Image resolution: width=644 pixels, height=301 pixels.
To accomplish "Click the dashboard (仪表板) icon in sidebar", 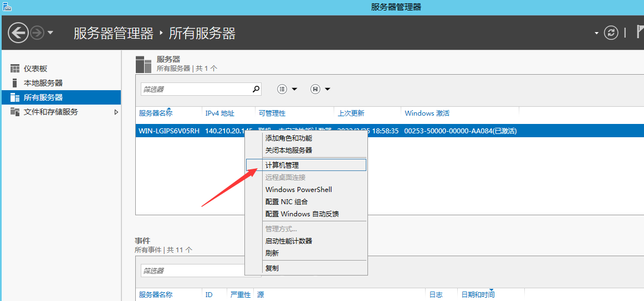I will coord(15,69).
